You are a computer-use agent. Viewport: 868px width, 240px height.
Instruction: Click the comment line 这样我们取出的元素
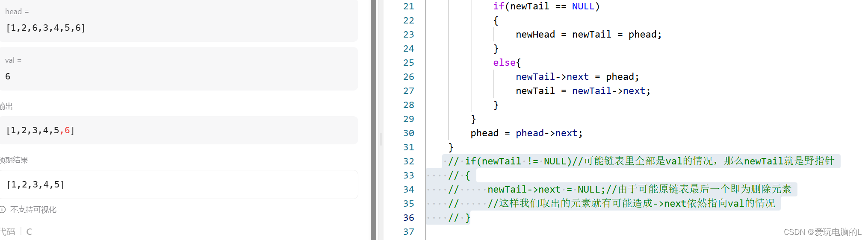coord(611,204)
